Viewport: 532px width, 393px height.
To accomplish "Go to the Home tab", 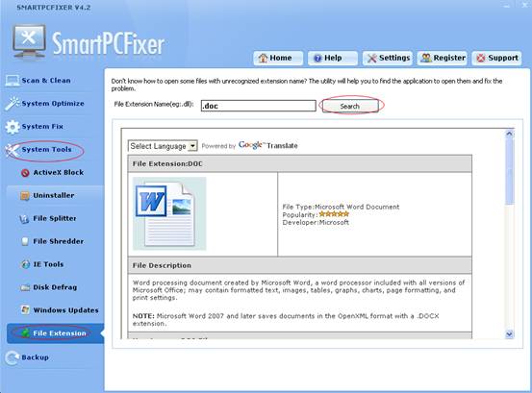I will [x=278, y=58].
